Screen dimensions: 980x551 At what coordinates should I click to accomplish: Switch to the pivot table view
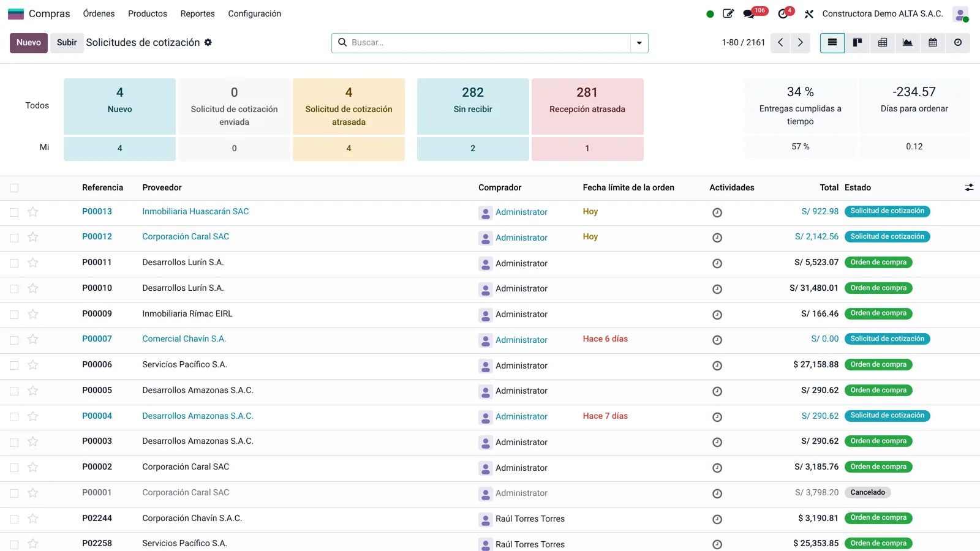click(x=883, y=43)
